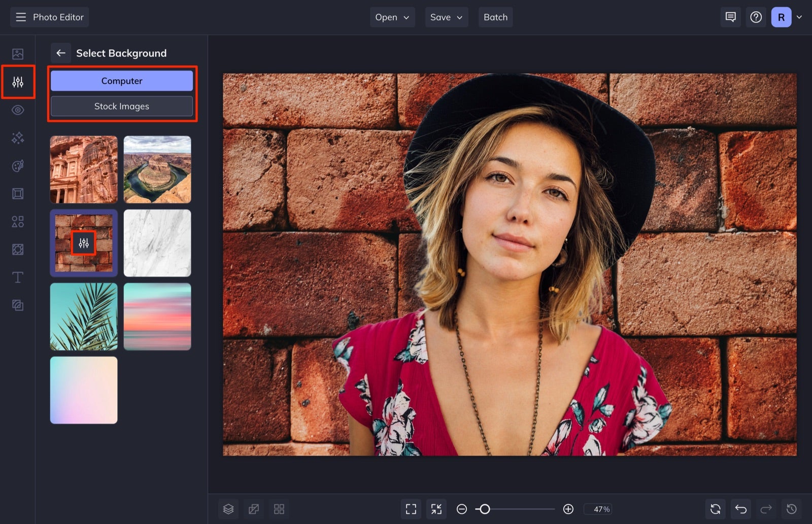Screen dimensions: 812x524
Task: Expand the account menu chevron next to R
Action: [x=799, y=17]
